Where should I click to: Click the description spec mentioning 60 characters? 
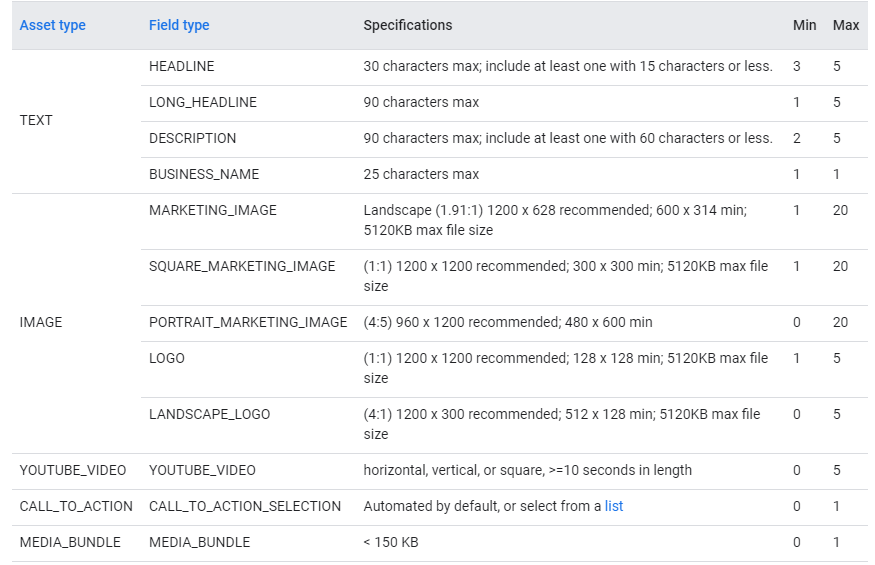568,138
